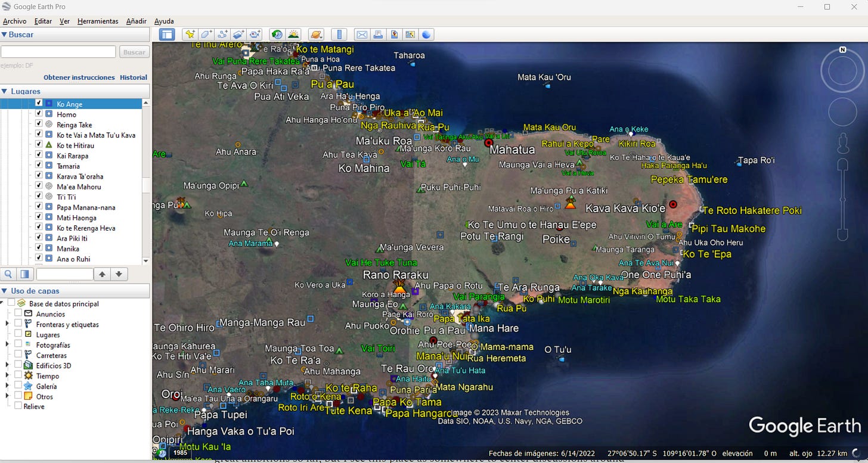
Task: Select the Add Path tool
Action: (x=223, y=35)
